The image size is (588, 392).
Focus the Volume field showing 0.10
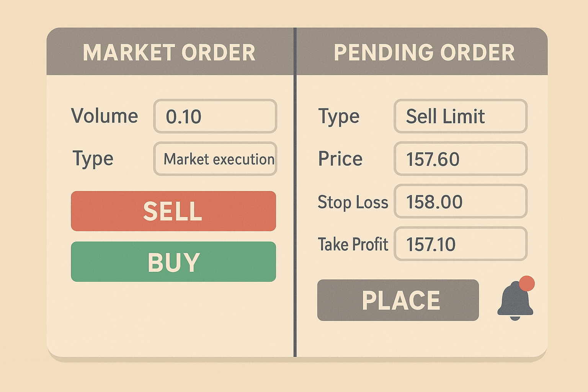(x=215, y=116)
